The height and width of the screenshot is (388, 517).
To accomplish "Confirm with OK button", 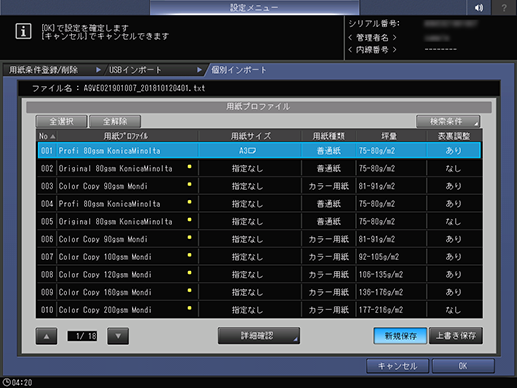I will coord(463,366).
